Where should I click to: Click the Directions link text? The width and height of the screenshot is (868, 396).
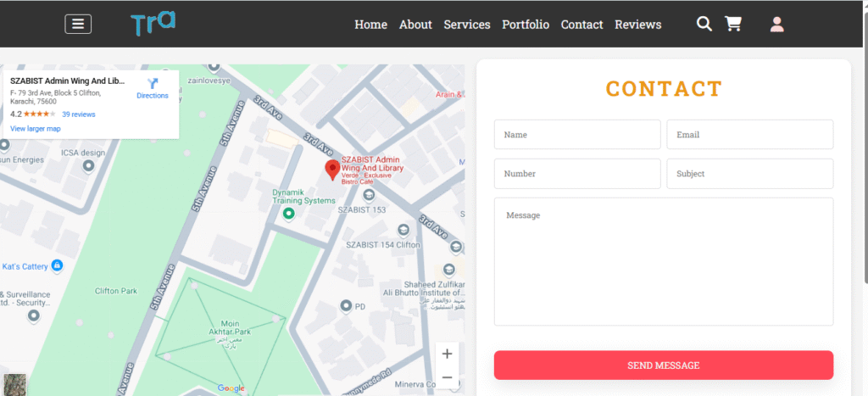pos(153,95)
